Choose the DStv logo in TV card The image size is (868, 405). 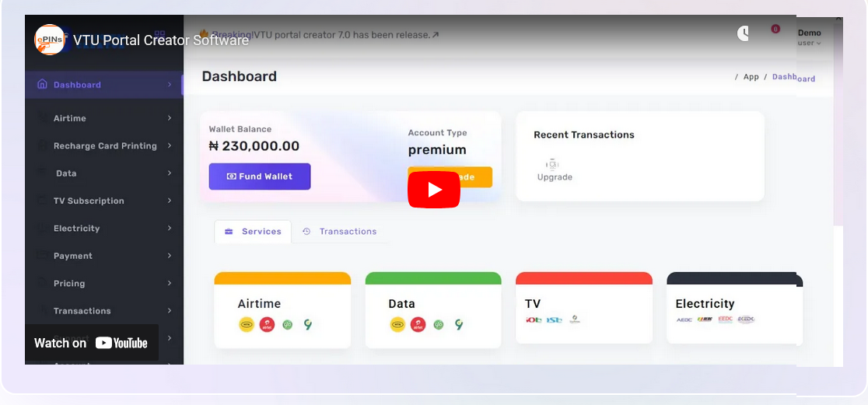coord(554,319)
